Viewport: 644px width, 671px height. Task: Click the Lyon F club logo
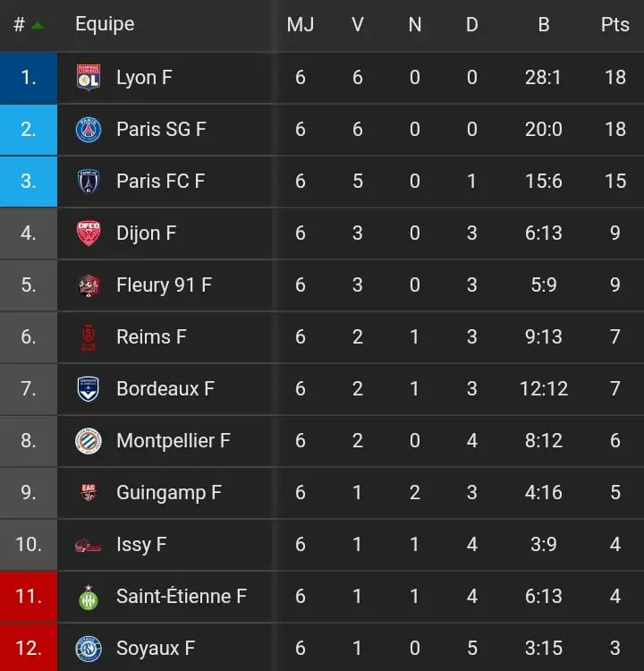tap(89, 78)
